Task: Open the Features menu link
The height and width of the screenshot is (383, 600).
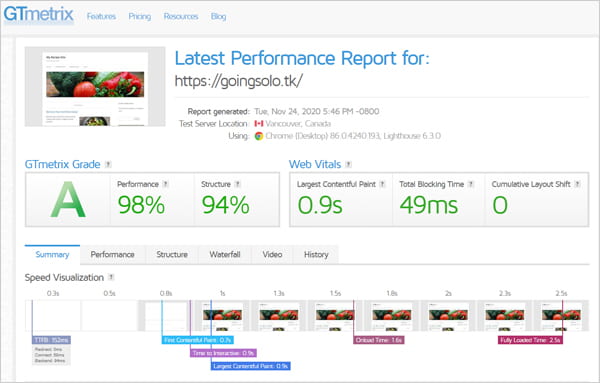Action: coord(101,16)
